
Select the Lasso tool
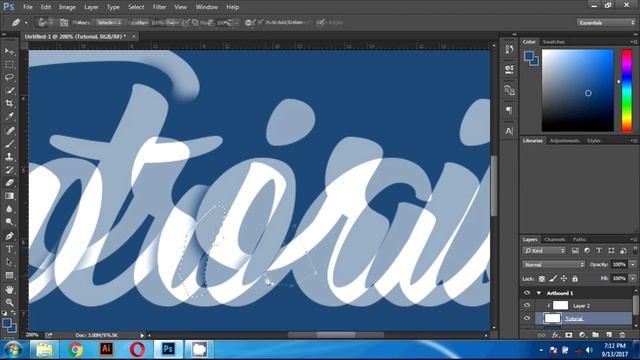9,77
